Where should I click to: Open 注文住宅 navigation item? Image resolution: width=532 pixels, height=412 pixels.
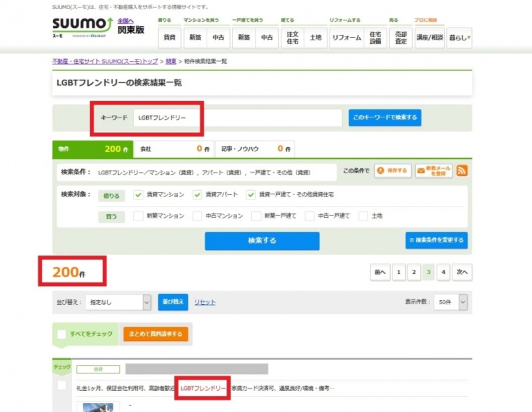293,38
